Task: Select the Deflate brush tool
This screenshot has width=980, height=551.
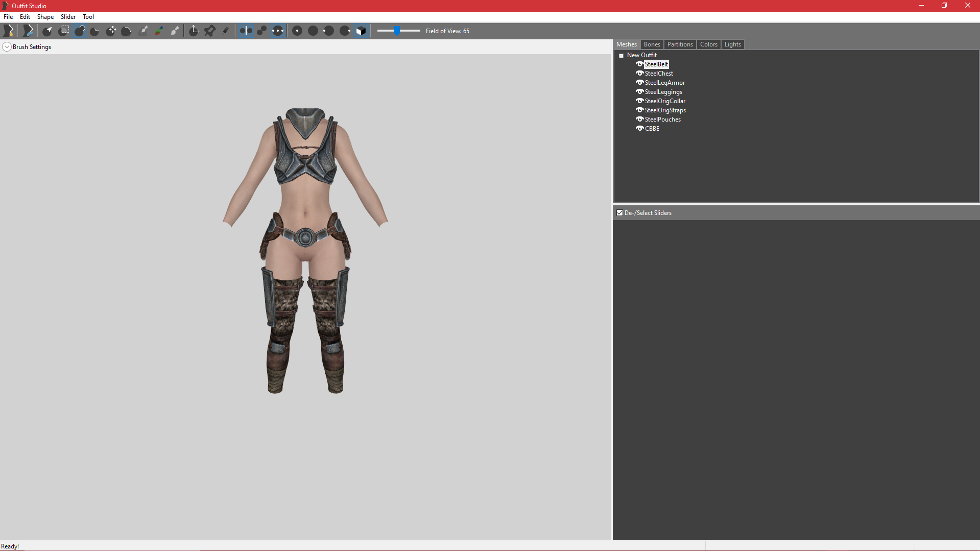Action: click(x=95, y=31)
